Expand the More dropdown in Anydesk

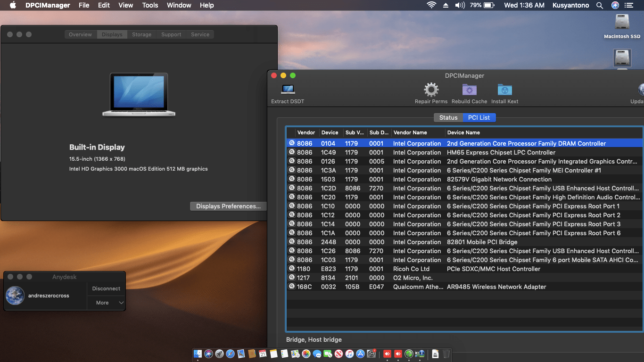pyautogui.click(x=106, y=303)
